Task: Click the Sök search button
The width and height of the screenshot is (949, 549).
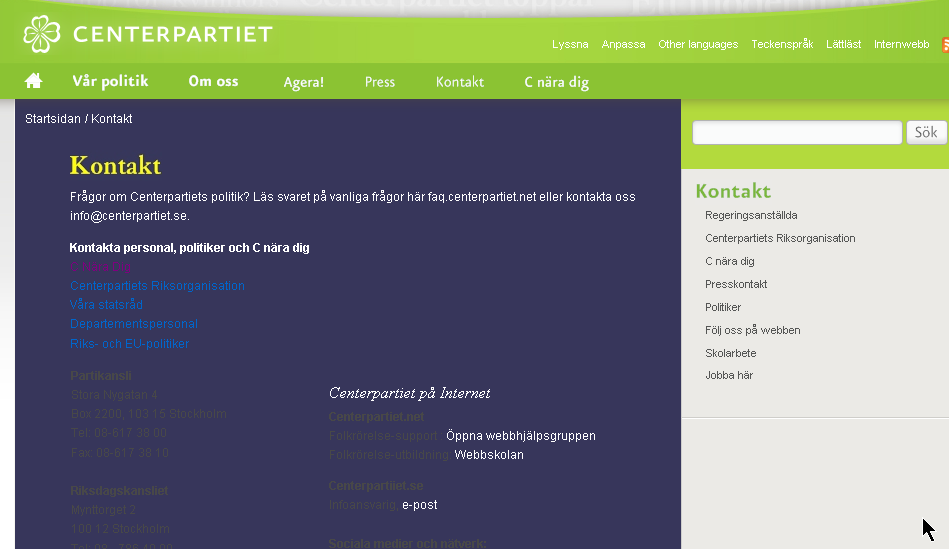Action: [926, 133]
